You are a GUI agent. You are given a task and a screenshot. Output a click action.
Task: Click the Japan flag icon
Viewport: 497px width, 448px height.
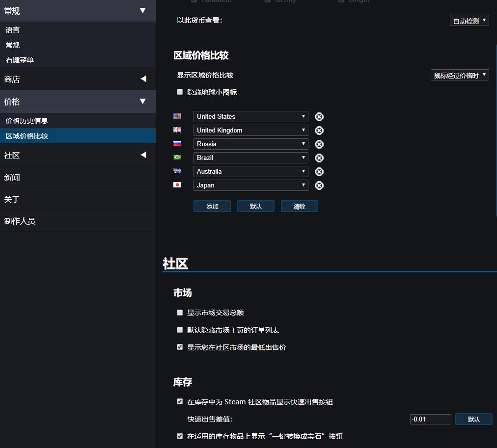(178, 185)
